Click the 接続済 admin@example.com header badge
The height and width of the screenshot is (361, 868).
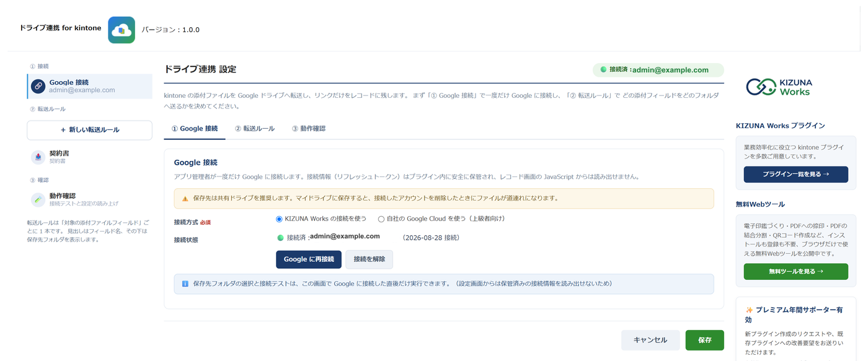pyautogui.click(x=658, y=70)
